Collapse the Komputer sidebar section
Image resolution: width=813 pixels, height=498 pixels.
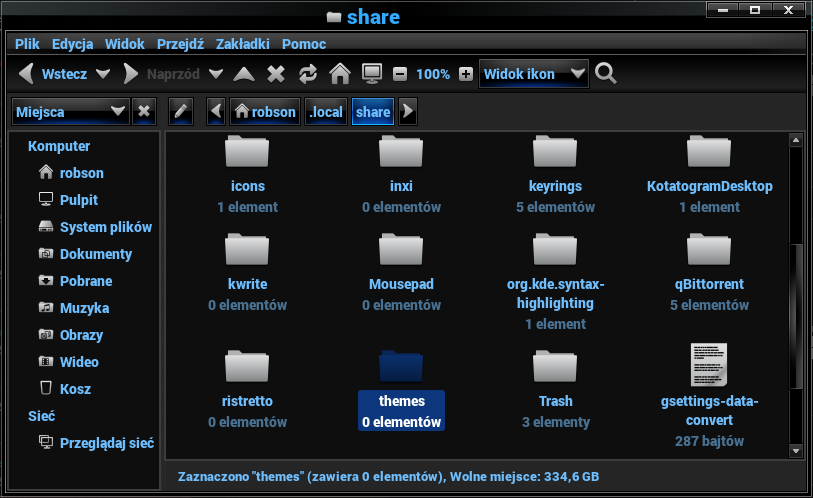(59, 146)
